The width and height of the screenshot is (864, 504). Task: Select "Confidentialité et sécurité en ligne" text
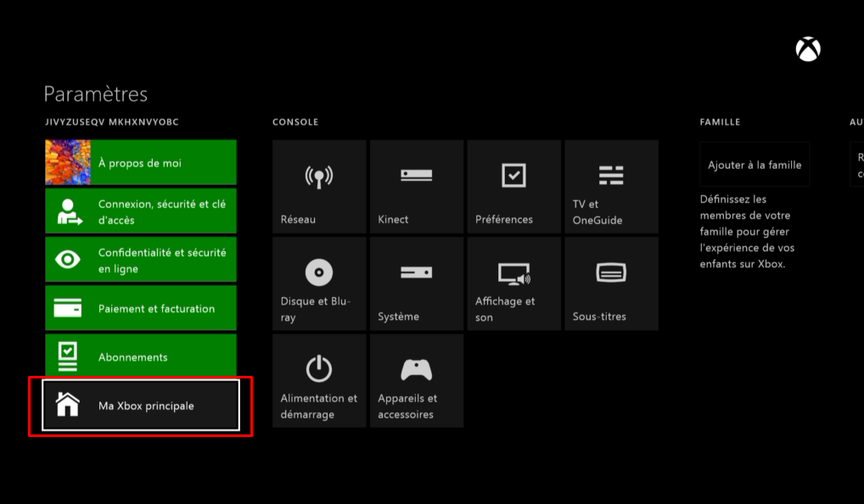point(162,260)
